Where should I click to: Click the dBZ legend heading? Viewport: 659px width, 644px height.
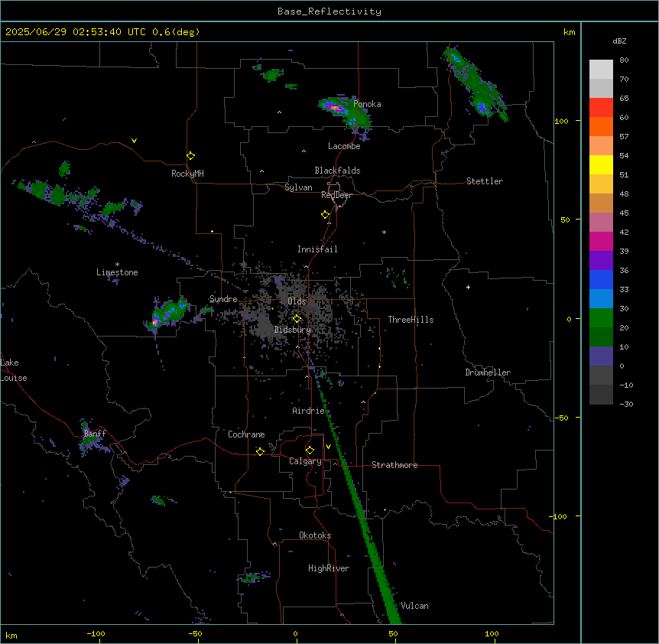coord(619,41)
